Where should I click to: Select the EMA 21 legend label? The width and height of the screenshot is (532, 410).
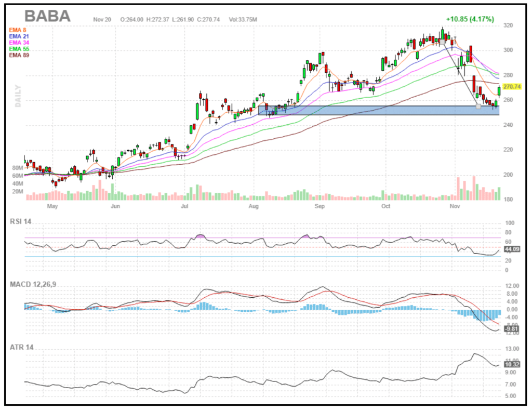tap(19, 36)
